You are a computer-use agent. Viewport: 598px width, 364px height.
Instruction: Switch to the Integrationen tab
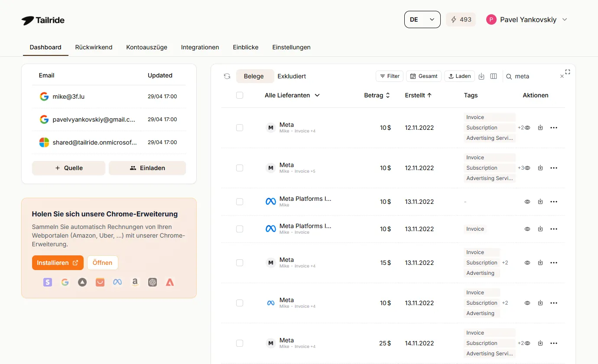click(x=200, y=47)
